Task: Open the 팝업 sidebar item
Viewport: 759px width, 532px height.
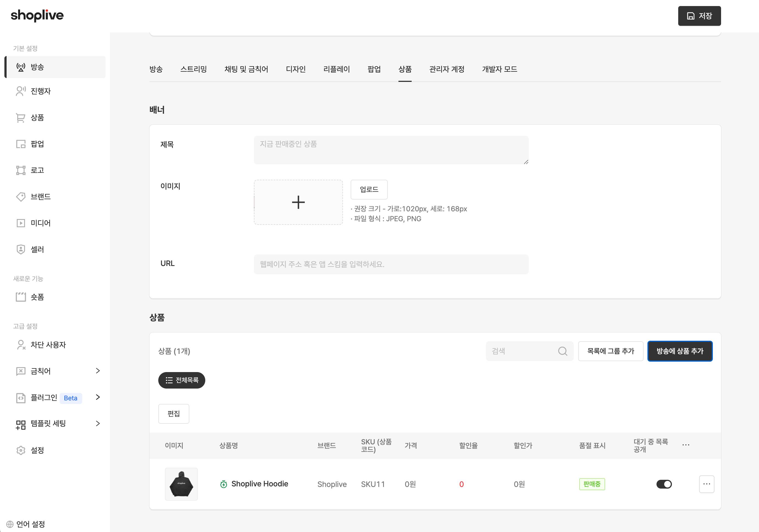Action: (55, 144)
